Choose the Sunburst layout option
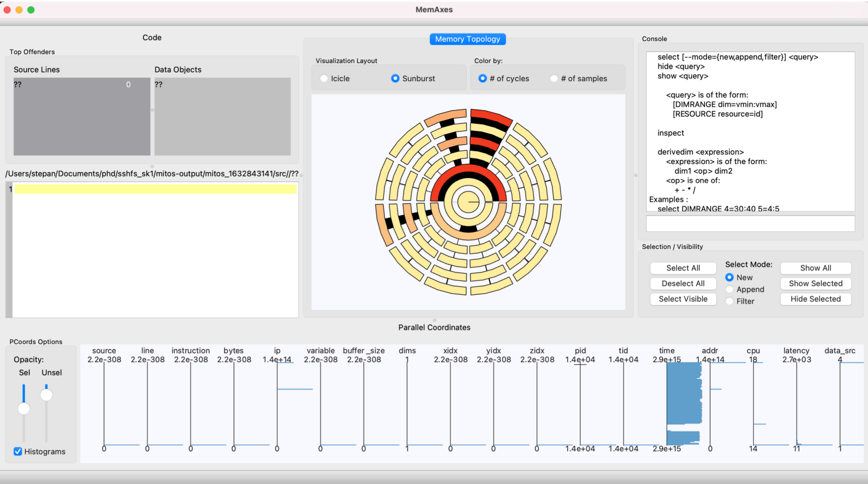This screenshot has width=868, height=484. (395, 78)
